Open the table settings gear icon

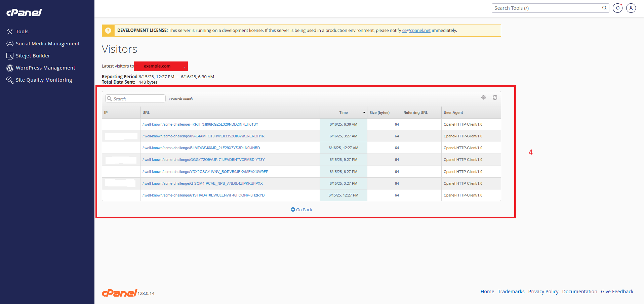click(x=484, y=97)
